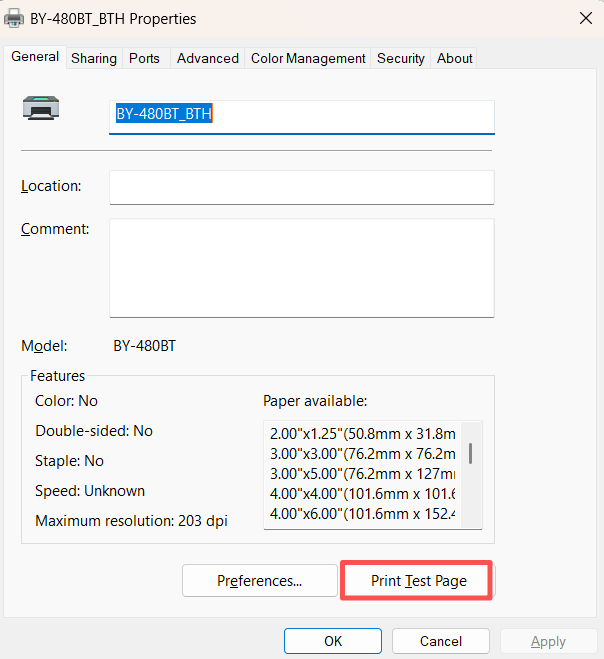Go to the Security tab
604x659 pixels.
coord(401,58)
